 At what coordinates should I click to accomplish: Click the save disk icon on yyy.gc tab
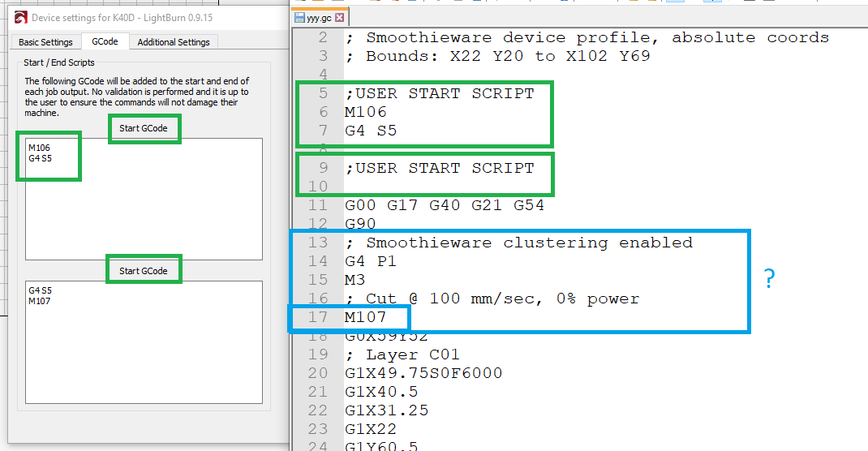(300, 17)
